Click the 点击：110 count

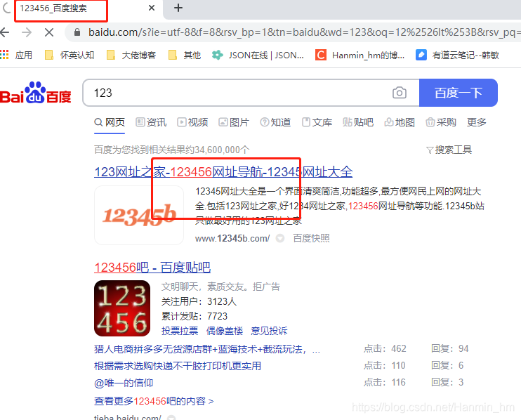[385, 365]
